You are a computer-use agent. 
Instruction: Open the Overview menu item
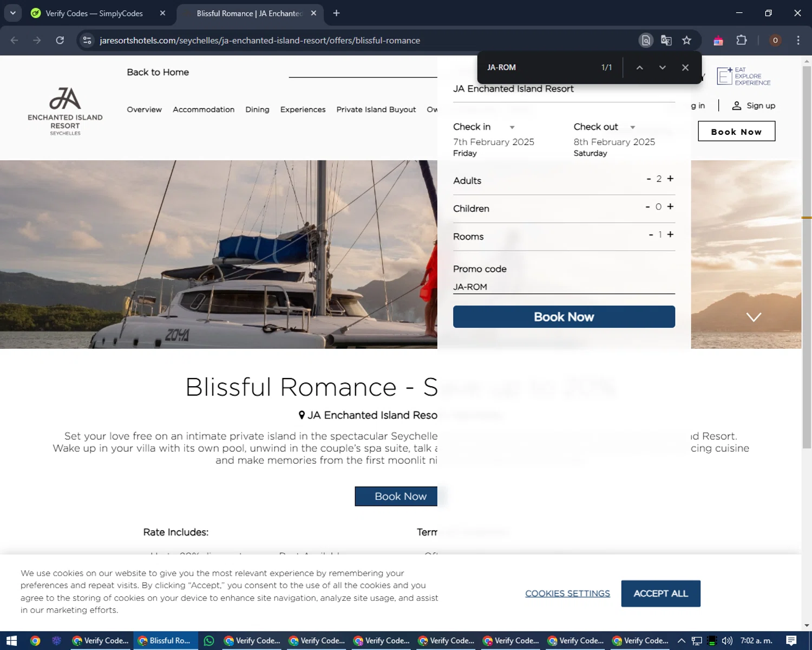point(144,109)
